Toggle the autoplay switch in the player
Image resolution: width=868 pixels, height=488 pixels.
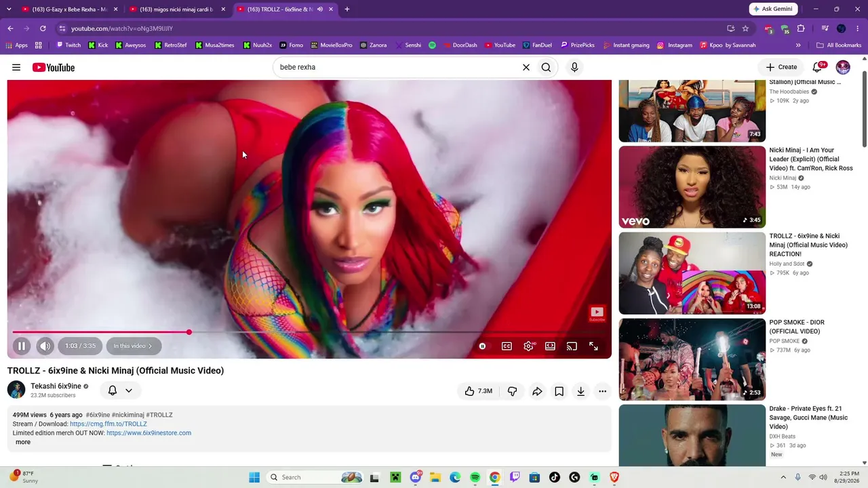(x=482, y=346)
